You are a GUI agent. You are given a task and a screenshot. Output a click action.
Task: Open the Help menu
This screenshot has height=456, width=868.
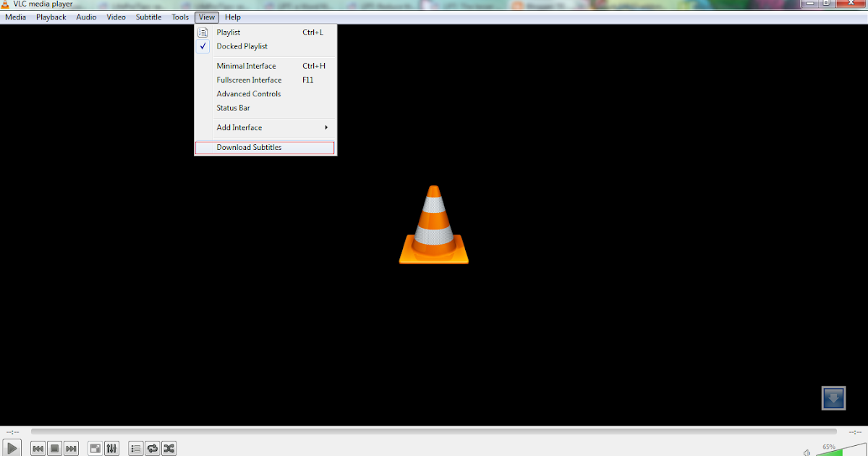(233, 17)
